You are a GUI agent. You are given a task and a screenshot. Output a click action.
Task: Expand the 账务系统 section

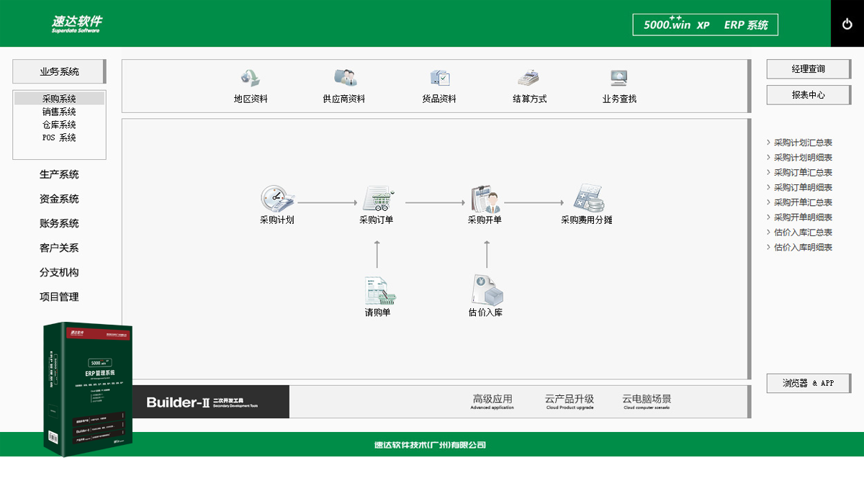59,223
